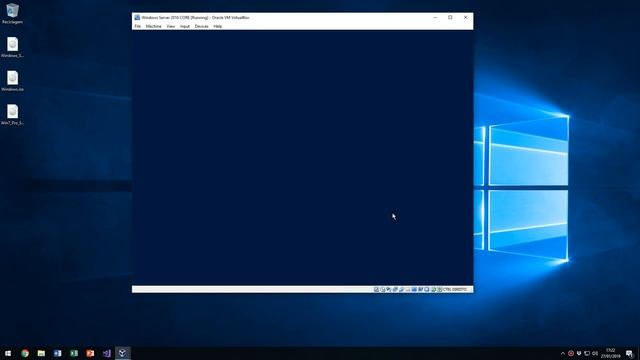Click the mouse integration status icon
640x360 pixels.
tap(433, 289)
